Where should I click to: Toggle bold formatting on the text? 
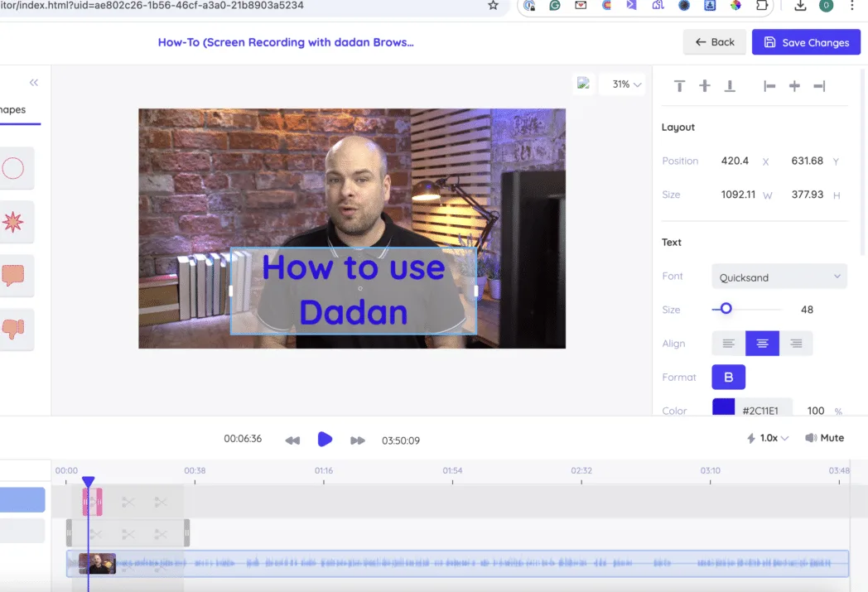tap(728, 377)
